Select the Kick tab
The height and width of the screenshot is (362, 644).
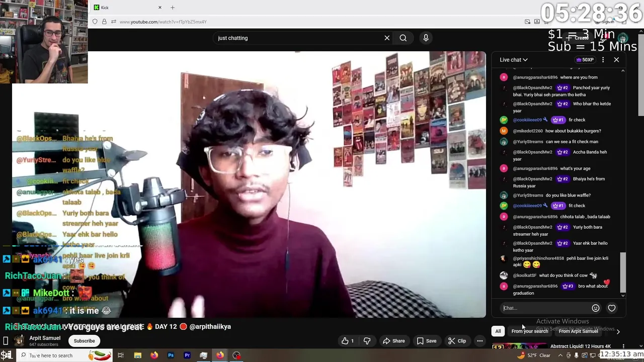[128, 8]
